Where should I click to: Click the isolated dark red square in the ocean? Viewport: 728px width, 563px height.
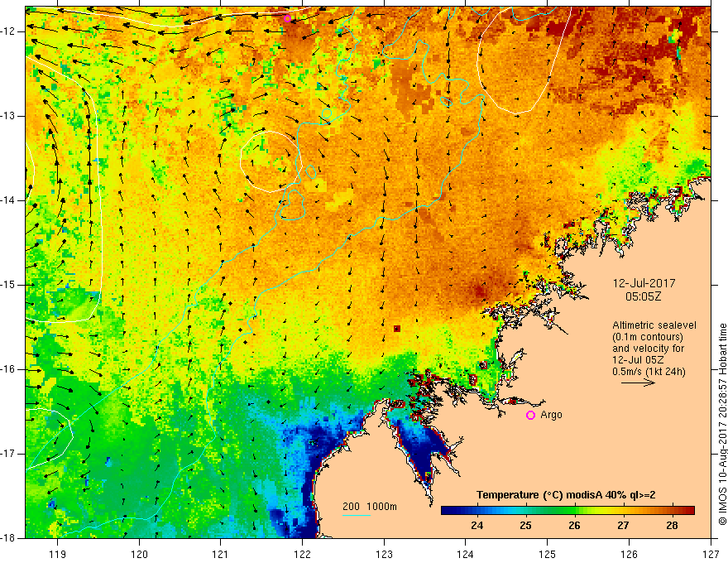tap(397, 329)
